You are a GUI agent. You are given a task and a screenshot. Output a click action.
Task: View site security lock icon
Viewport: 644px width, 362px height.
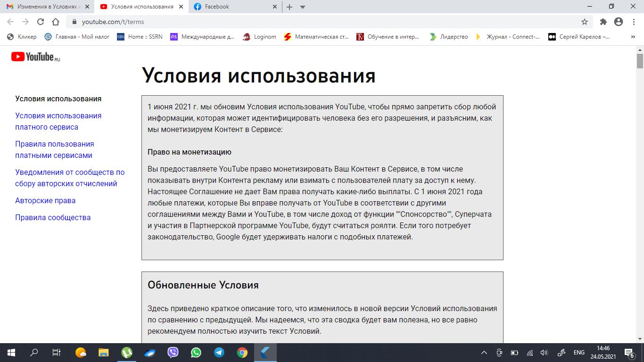[74, 22]
